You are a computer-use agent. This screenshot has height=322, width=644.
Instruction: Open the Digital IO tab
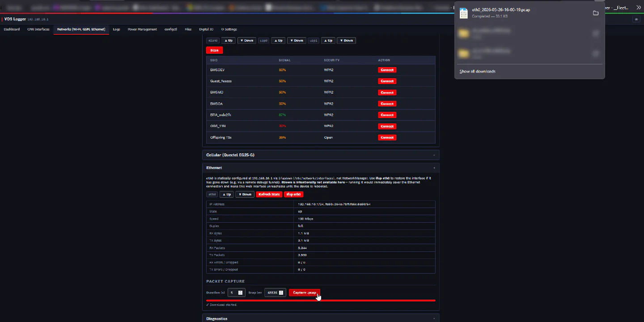coord(206,29)
